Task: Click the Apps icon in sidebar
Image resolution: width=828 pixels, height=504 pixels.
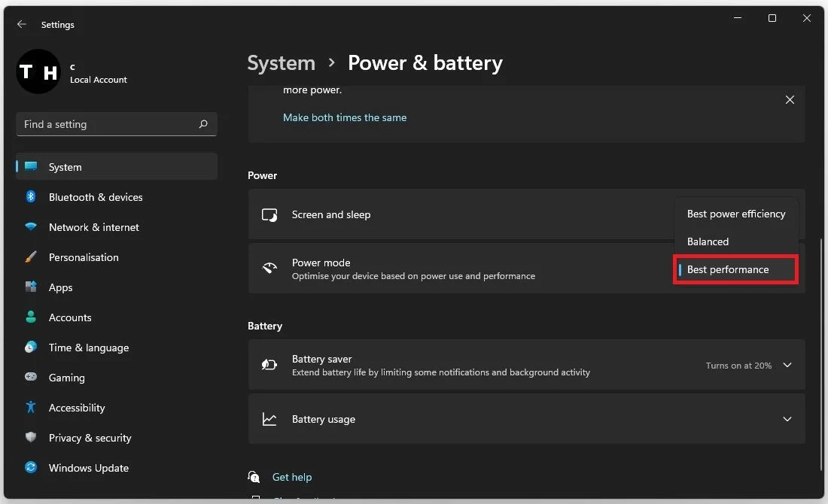Action: [x=31, y=287]
